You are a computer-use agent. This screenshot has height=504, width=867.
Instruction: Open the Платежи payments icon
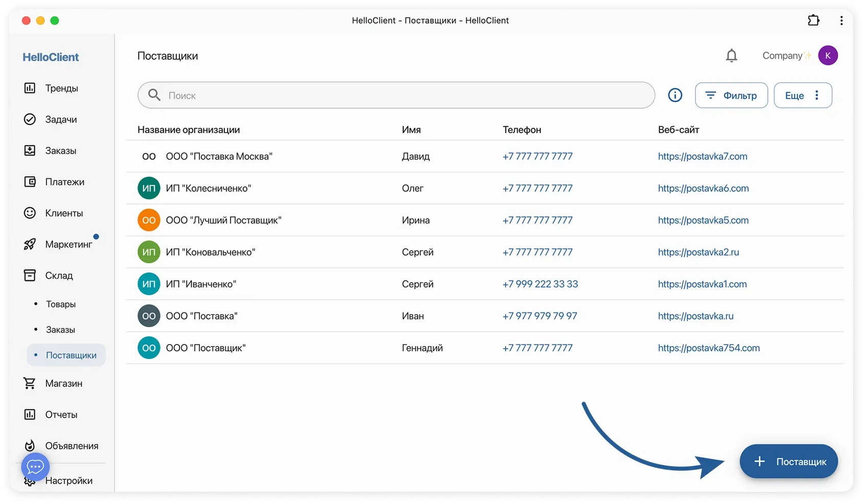(30, 181)
